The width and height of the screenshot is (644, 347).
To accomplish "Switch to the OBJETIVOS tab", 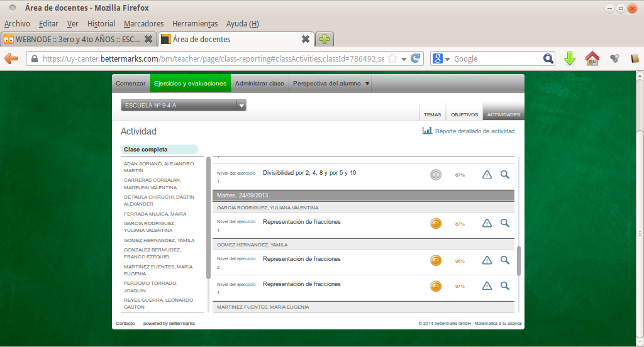I will coord(464,115).
